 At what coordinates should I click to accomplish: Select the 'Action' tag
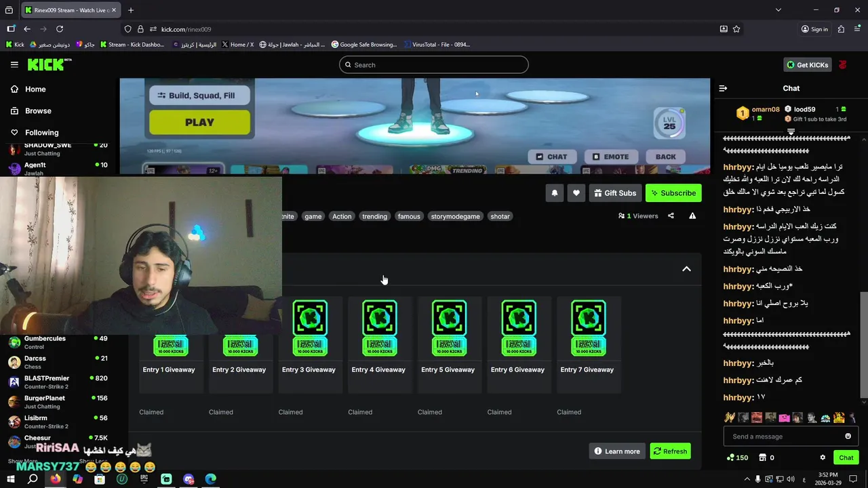click(x=342, y=216)
